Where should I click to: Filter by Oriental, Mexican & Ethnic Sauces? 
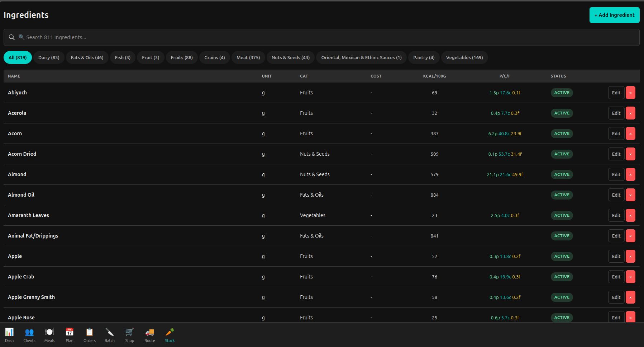click(361, 57)
